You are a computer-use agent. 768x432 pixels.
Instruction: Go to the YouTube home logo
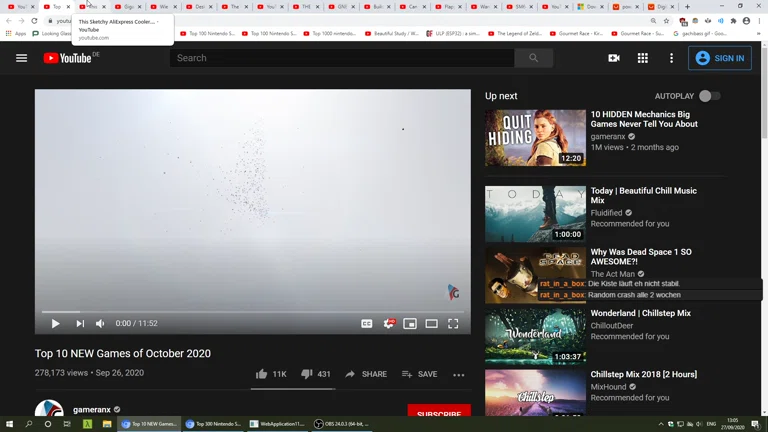(68, 58)
